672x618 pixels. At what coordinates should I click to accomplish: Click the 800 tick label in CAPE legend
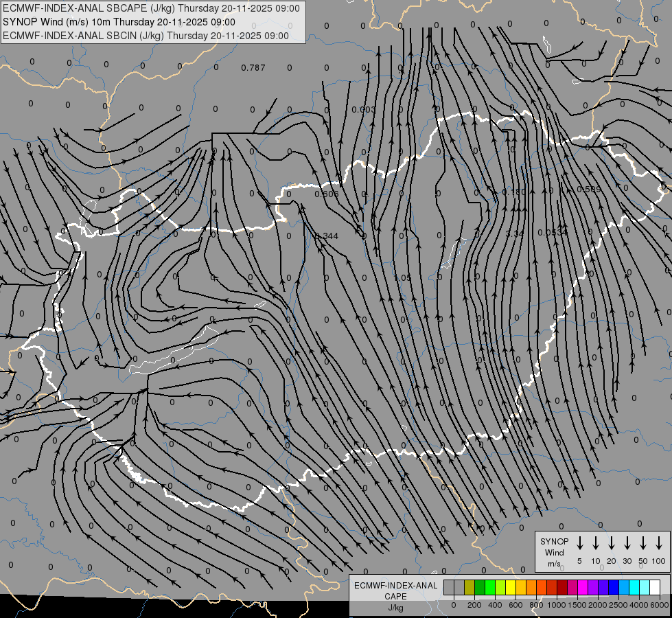(x=536, y=605)
